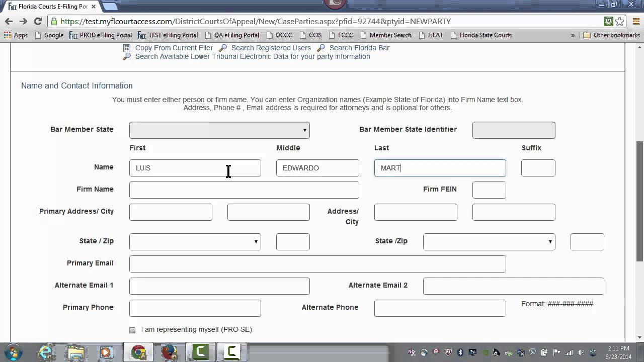Open the CCIS bookmark
Image resolution: width=644 pixels, height=362 pixels.
pyautogui.click(x=310, y=35)
